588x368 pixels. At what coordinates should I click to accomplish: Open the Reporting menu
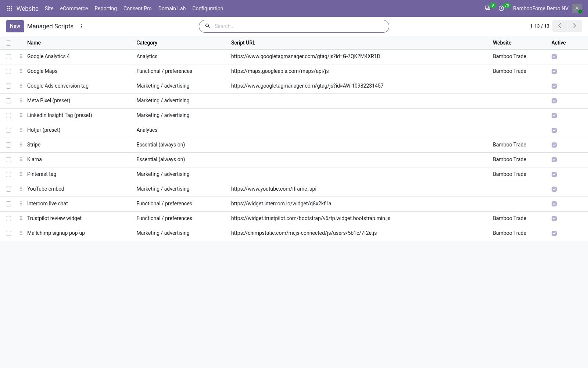[105, 8]
